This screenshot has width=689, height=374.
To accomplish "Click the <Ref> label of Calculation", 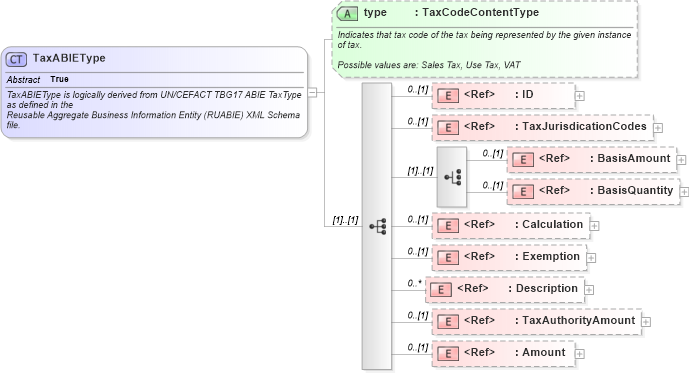I will click(x=479, y=225).
